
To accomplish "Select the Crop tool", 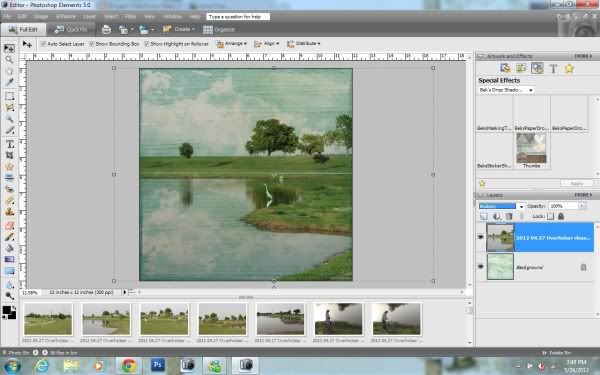I will click(x=9, y=155).
